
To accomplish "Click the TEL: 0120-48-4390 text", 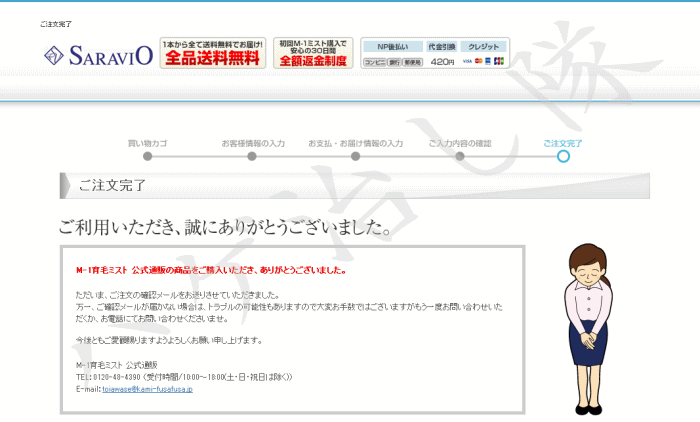I will [108, 377].
